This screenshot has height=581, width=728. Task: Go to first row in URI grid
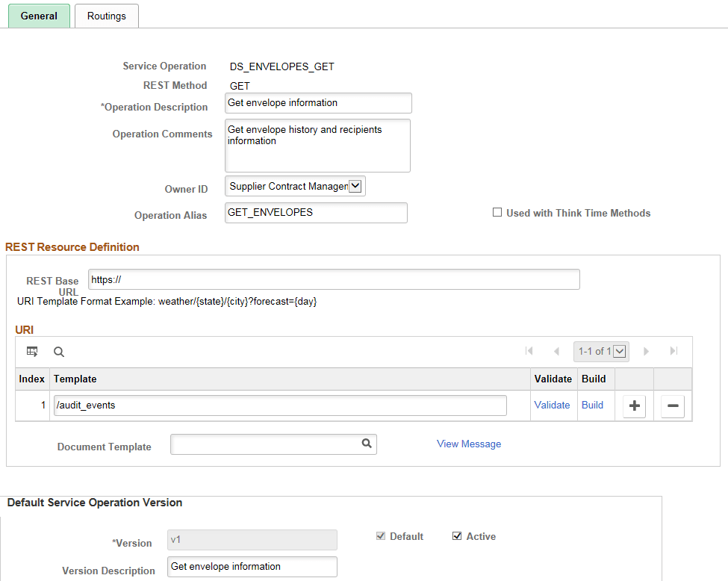[x=529, y=351]
